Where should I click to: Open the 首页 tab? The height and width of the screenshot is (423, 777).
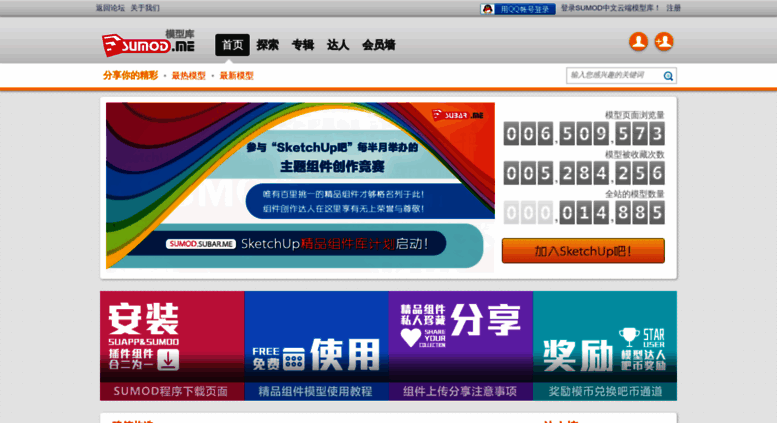point(232,45)
